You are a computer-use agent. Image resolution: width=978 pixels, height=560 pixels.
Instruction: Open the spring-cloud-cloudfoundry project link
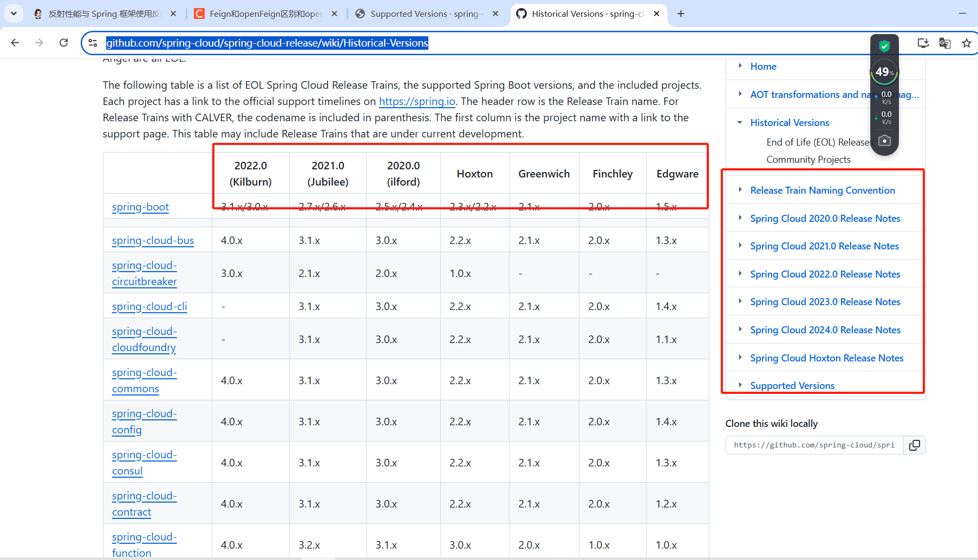(x=145, y=339)
